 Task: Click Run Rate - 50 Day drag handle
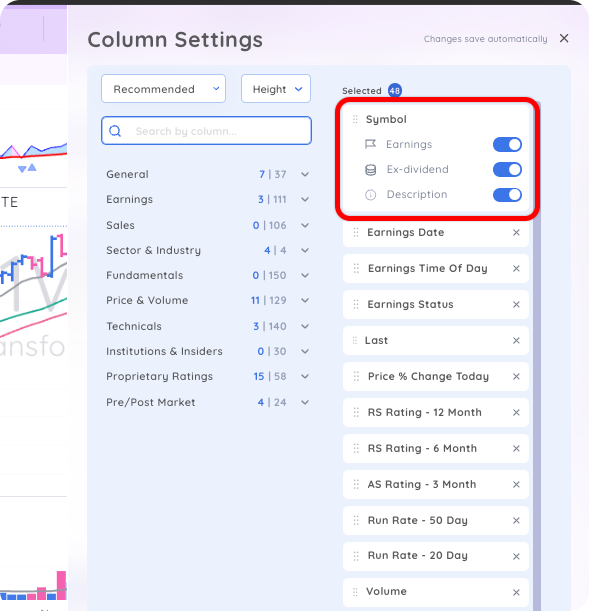[356, 520]
